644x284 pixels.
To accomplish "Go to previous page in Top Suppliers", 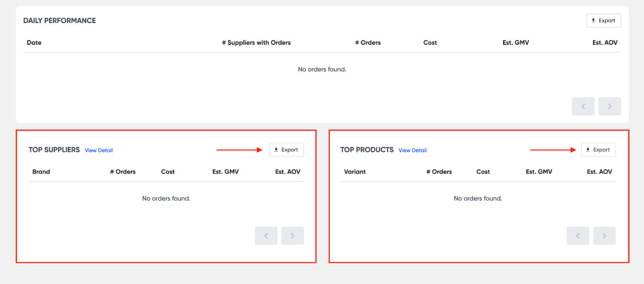I will (266, 236).
